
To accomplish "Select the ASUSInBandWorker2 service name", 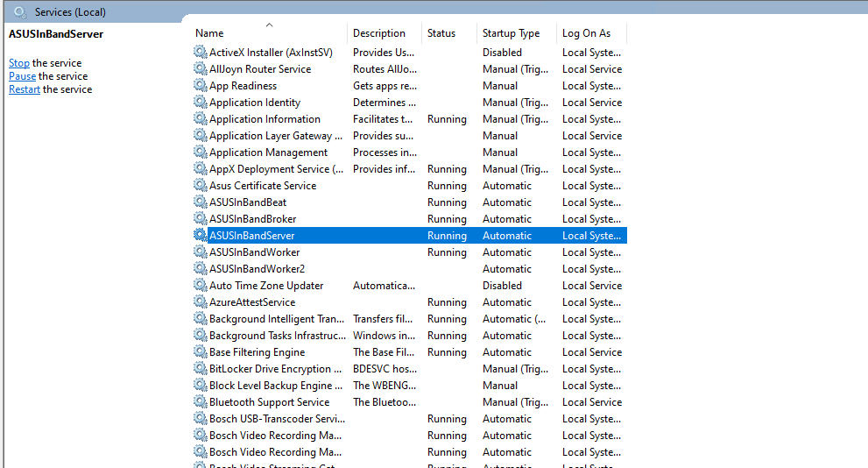I will [x=257, y=268].
